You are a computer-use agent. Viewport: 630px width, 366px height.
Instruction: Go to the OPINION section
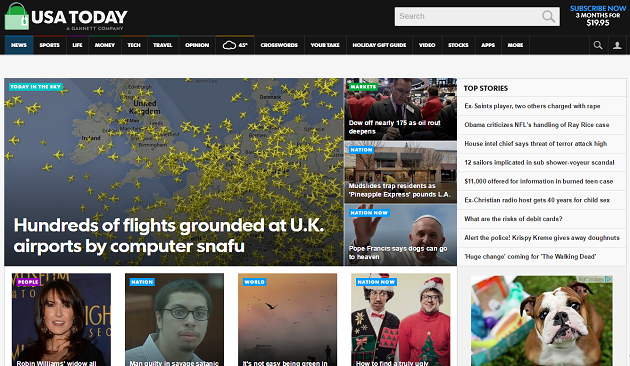(x=197, y=45)
